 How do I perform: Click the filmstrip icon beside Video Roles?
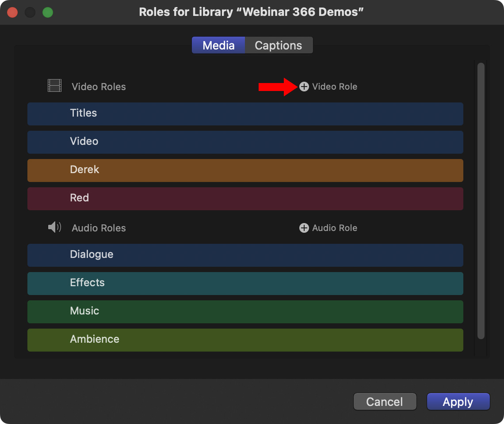pyautogui.click(x=54, y=86)
